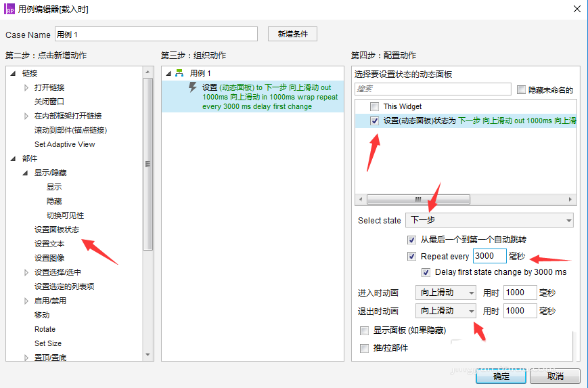The height and width of the screenshot is (388, 588).
Task: Click the 新增条件 button
Action: 292,34
